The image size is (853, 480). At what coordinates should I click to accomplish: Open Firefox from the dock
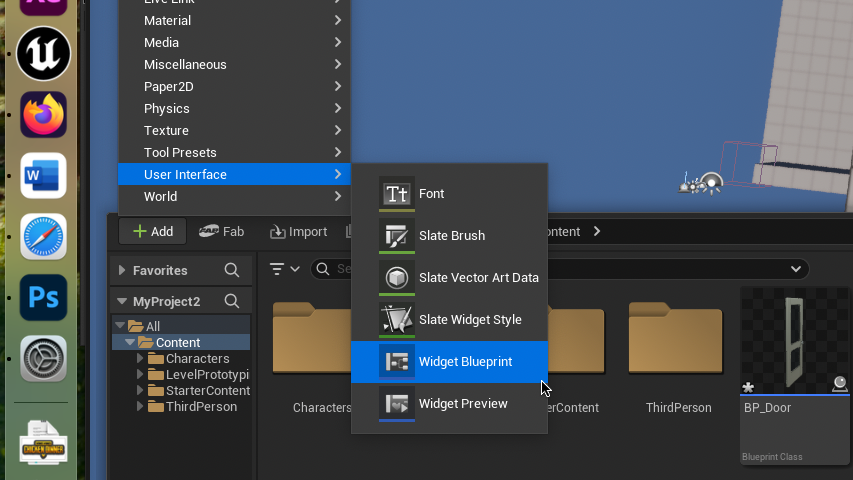point(43,115)
